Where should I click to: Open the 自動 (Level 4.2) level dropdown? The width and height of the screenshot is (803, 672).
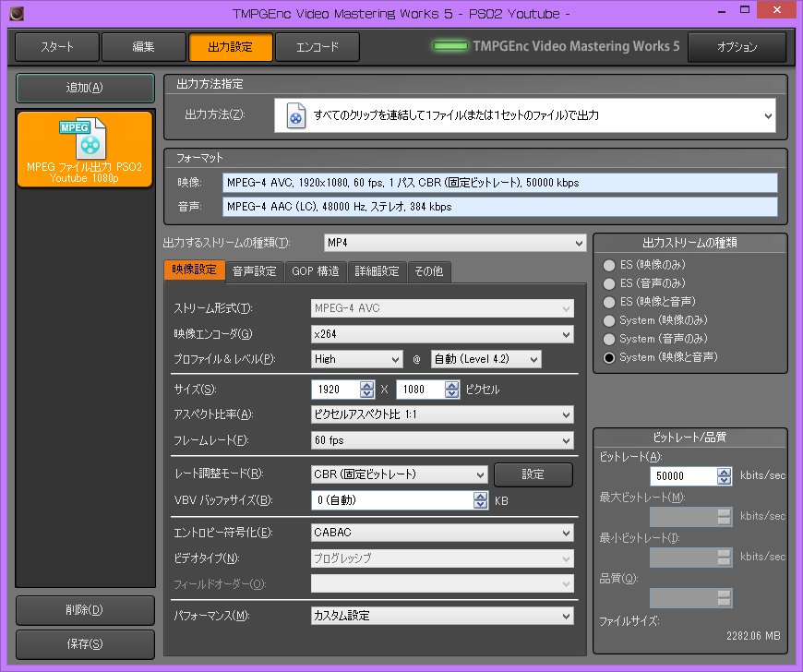(x=486, y=359)
